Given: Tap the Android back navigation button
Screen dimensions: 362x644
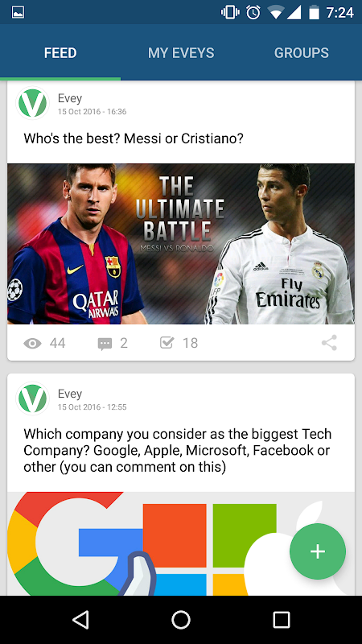Looking at the screenshot, I should (x=80, y=620).
